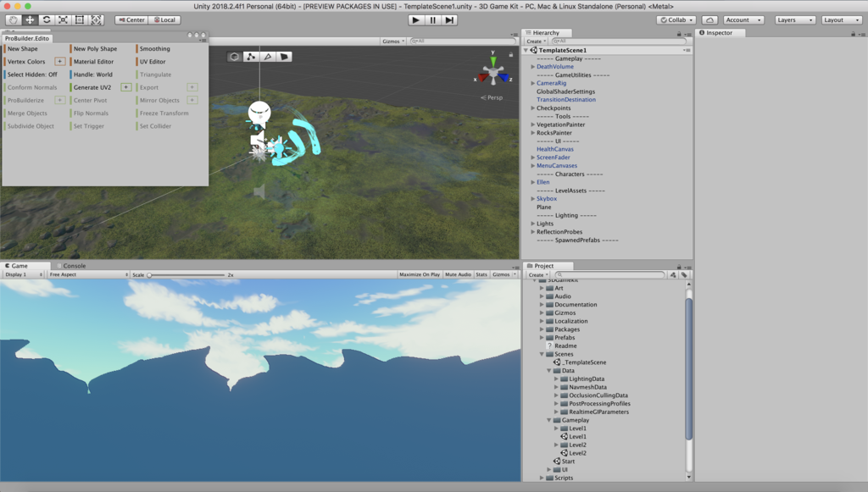Viewport: 868px width, 492px height.
Task: Select the ProBuilder Editor tab
Action: 27,38
